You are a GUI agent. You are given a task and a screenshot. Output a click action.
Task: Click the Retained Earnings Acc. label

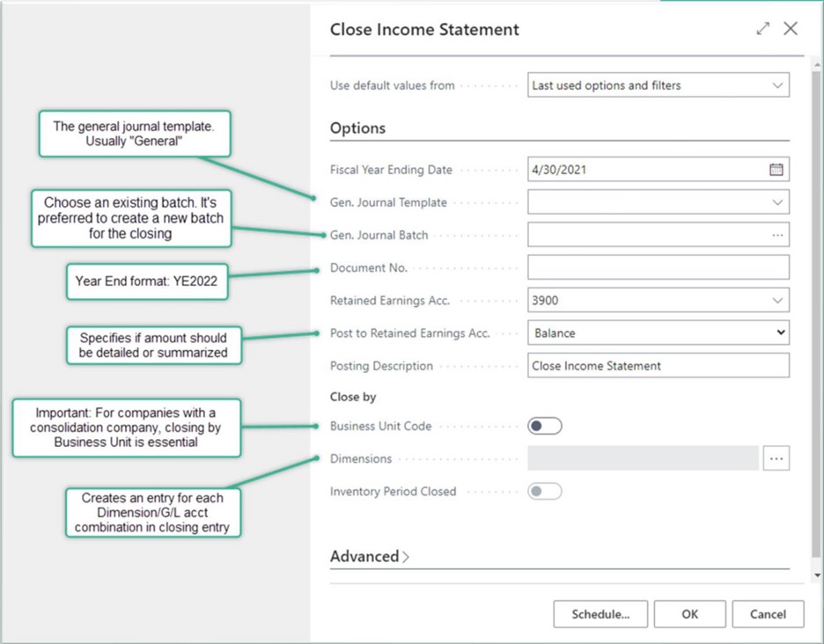tap(390, 301)
